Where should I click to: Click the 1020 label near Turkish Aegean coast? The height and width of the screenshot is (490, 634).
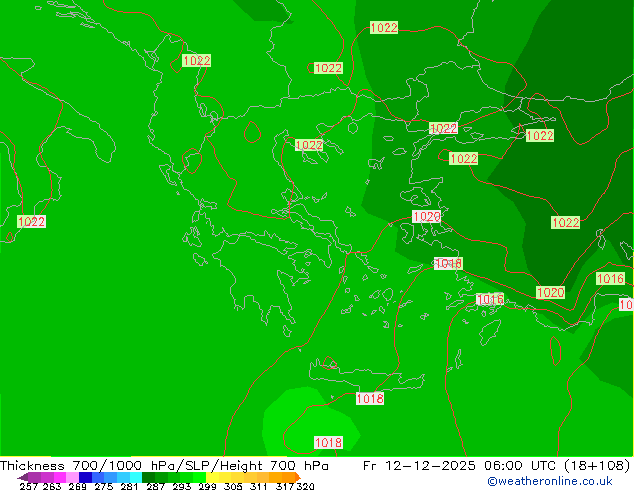pyautogui.click(x=427, y=217)
